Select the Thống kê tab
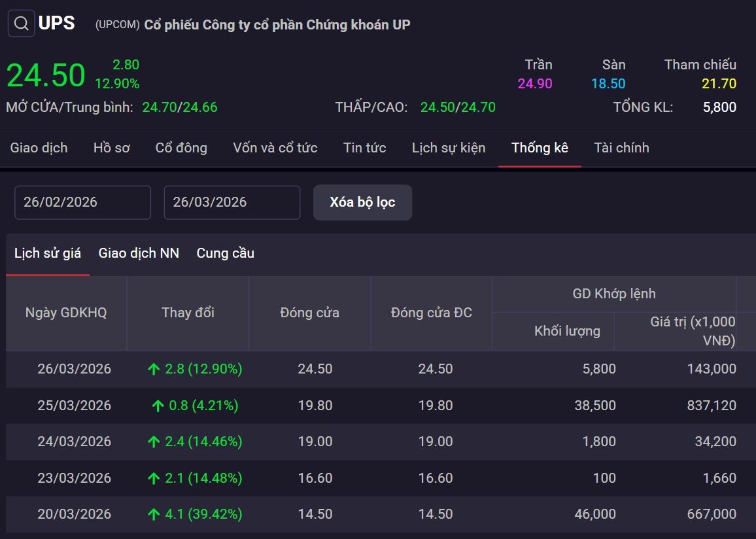 [x=540, y=148]
